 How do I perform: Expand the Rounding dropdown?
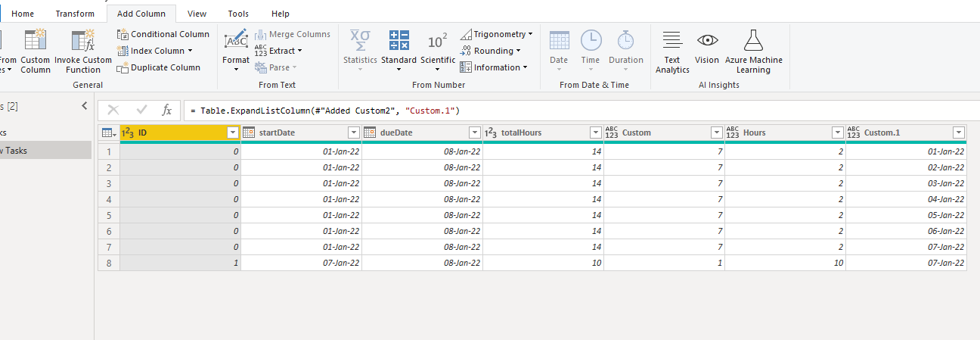pyautogui.click(x=490, y=51)
